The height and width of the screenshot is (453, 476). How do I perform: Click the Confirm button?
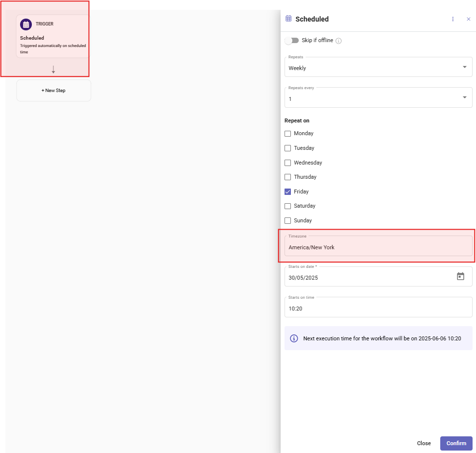tap(456, 443)
